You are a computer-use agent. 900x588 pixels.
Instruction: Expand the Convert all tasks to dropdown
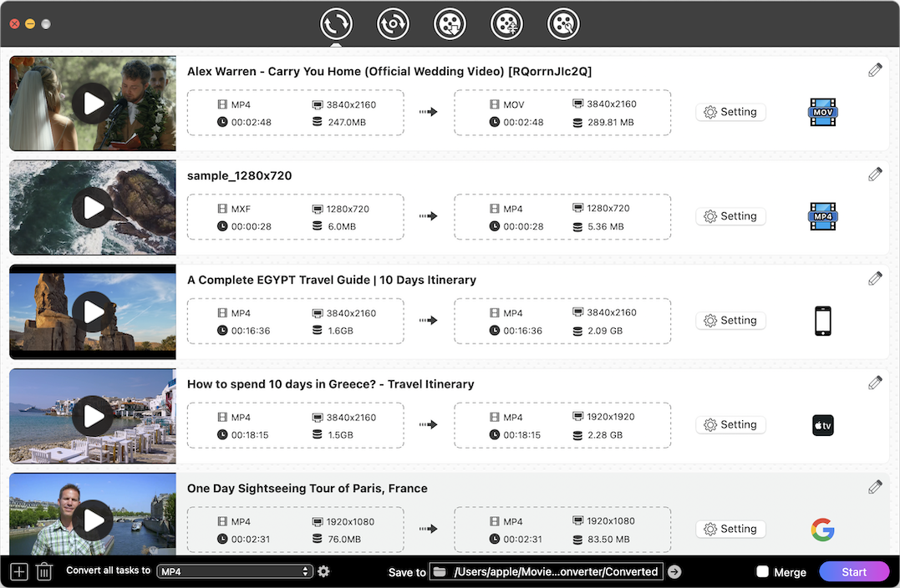click(x=235, y=572)
